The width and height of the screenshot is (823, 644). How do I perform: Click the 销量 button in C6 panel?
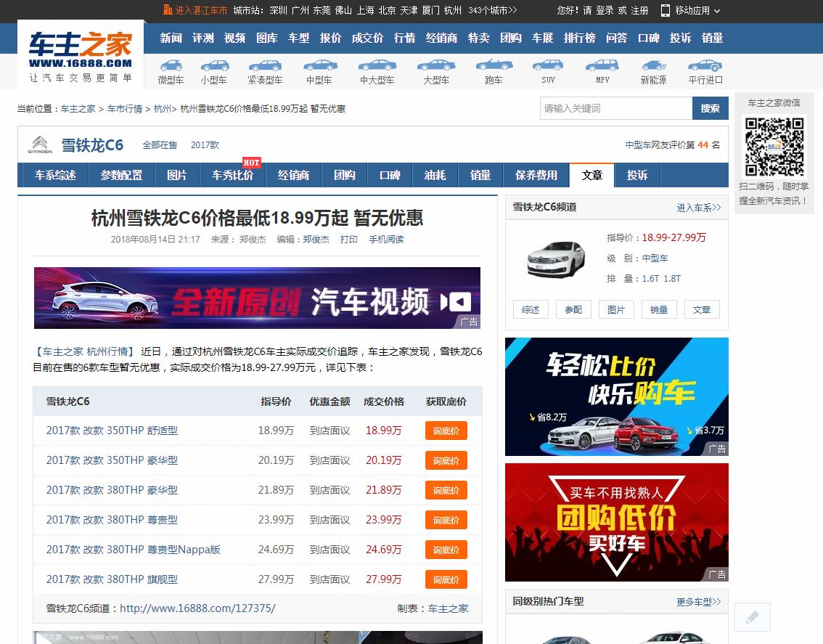(x=659, y=310)
